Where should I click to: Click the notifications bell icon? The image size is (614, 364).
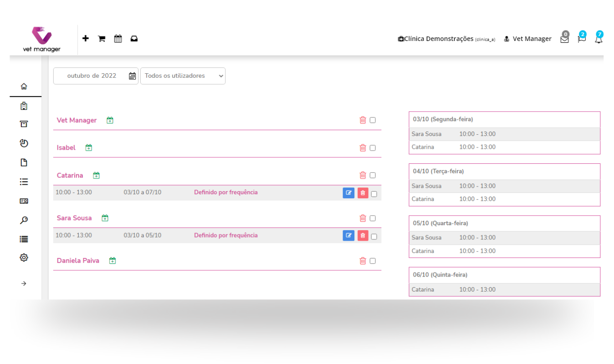coord(599,39)
